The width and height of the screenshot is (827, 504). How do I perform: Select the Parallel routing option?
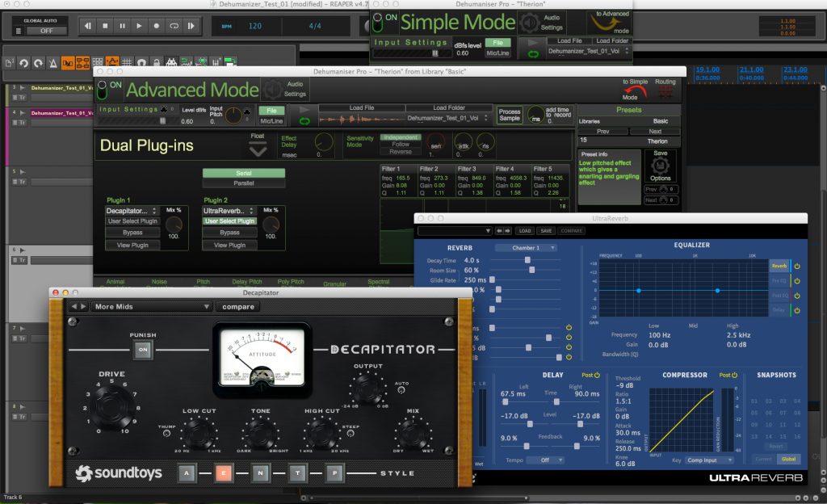(243, 184)
